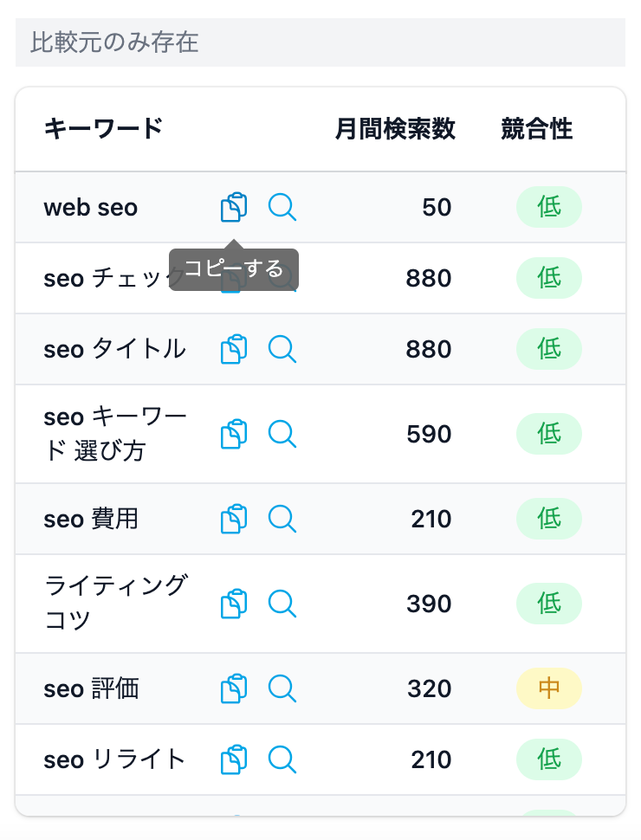This screenshot has width=641, height=840.
Task: Select the 'seo 費用' keyword text
Action: (x=91, y=519)
